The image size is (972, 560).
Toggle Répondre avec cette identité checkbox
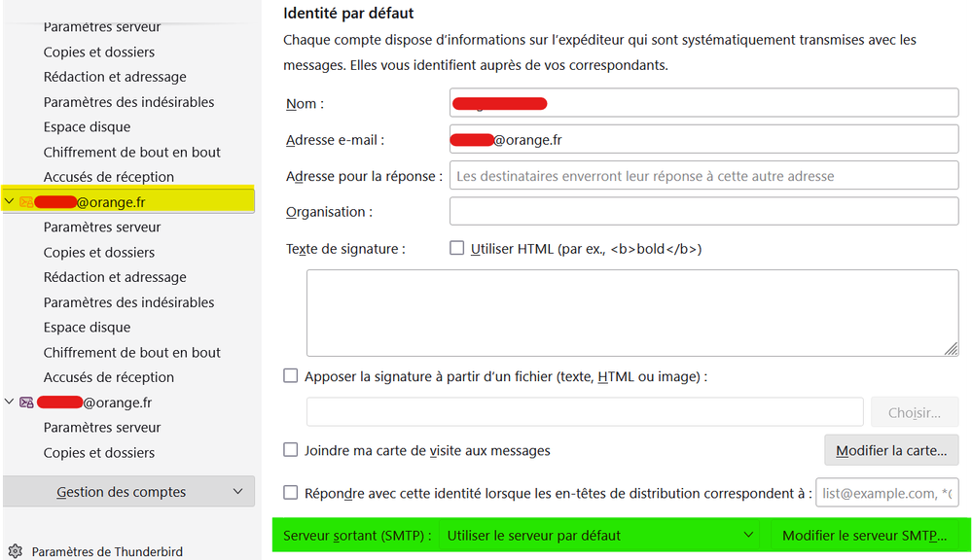click(x=291, y=493)
